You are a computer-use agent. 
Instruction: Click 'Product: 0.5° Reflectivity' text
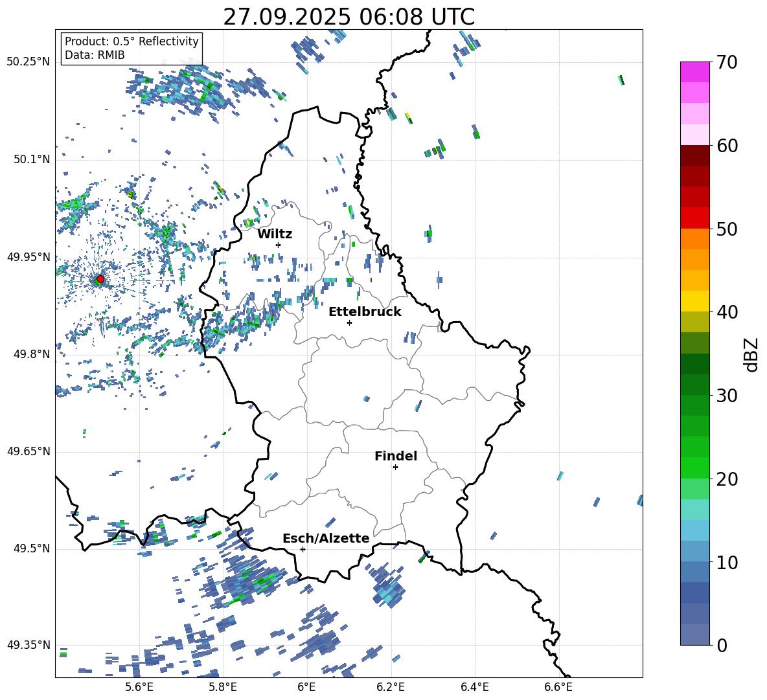click(x=132, y=41)
